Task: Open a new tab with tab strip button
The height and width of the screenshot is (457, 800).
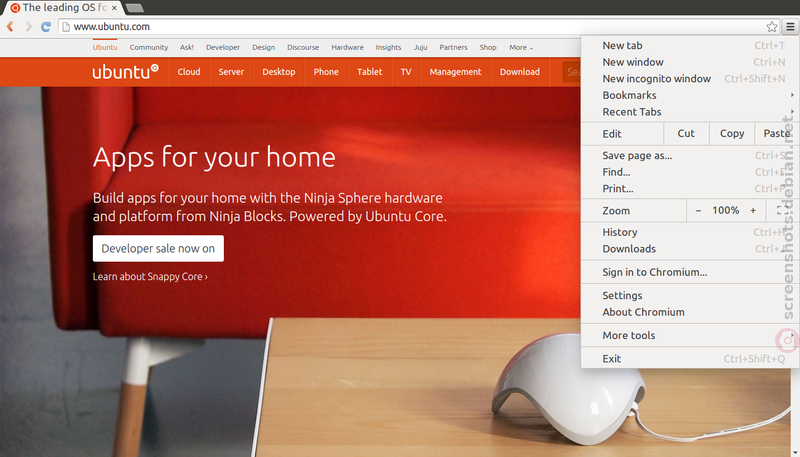Action: pyautogui.click(x=134, y=8)
